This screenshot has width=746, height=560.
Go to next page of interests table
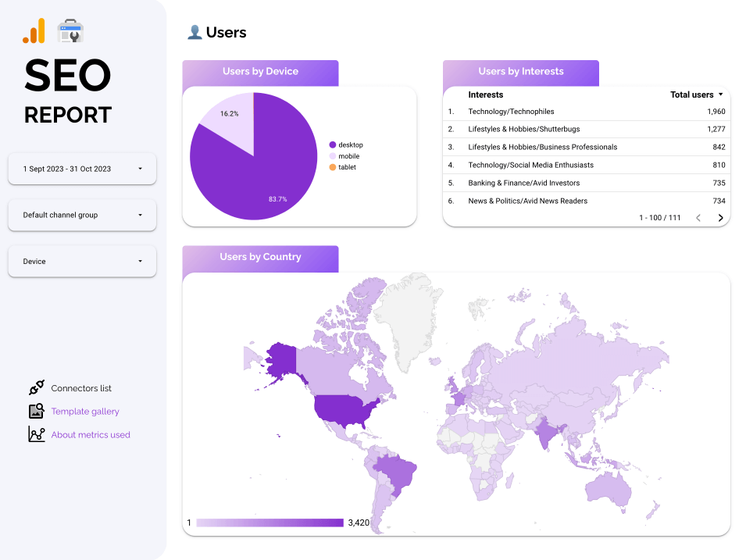pos(720,218)
